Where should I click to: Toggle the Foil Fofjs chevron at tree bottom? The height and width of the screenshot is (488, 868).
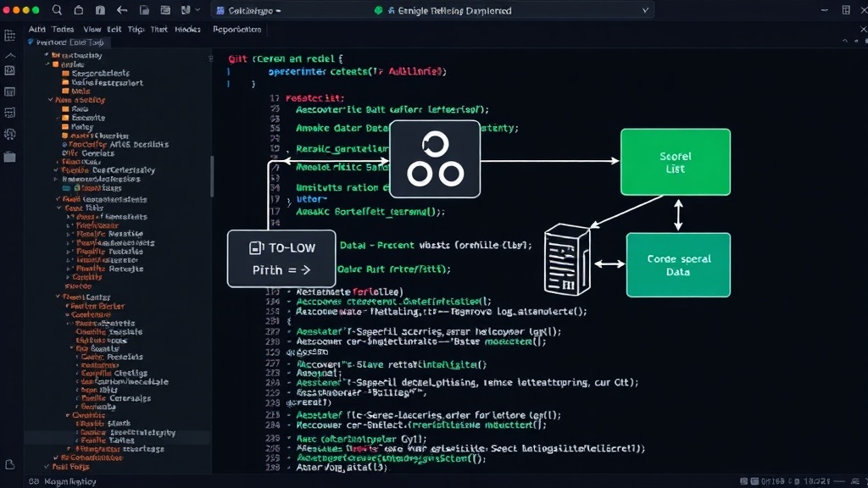tap(47, 467)
